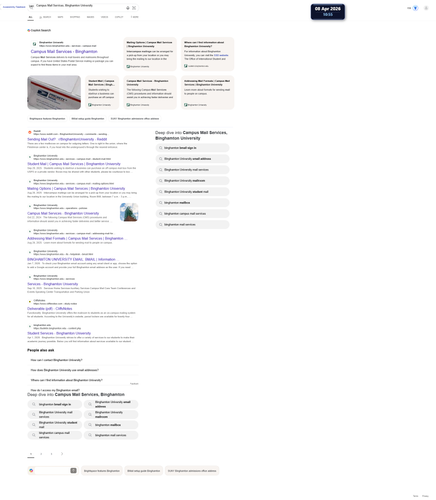436x500 pixels.
Task: Open the Student Mail Copilot card
Action: click(102, 92)
